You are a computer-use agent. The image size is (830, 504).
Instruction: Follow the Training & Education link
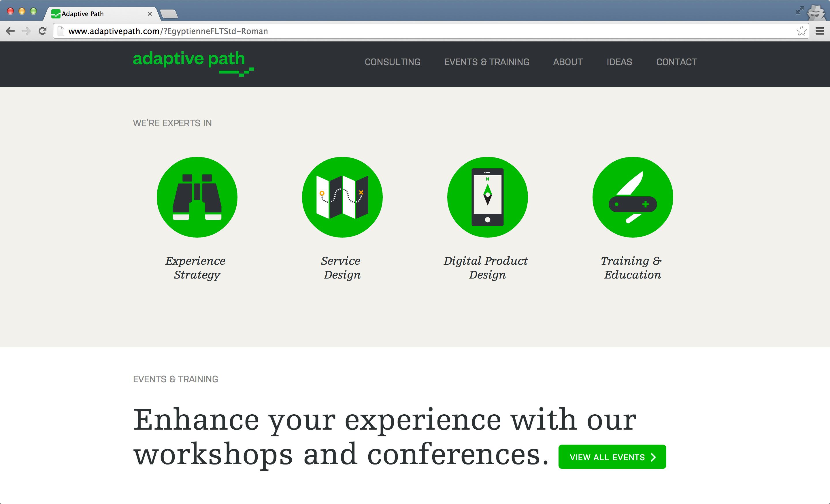(x=632, y=268)
